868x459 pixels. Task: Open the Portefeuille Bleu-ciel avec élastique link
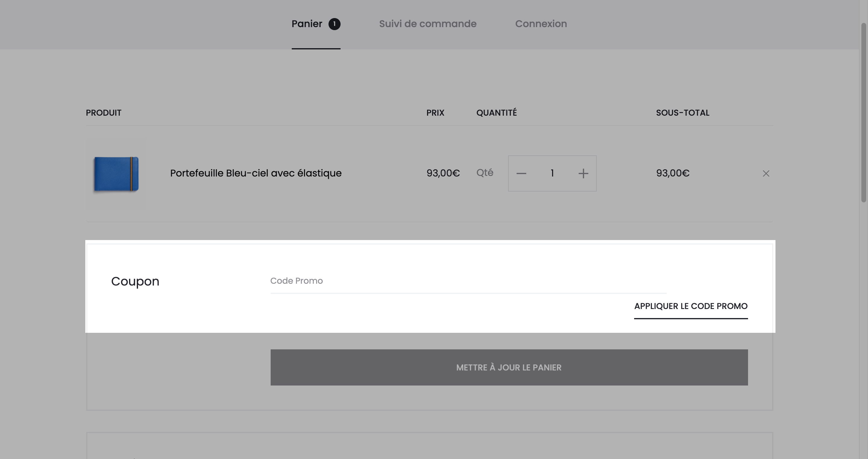click(256, 173)
